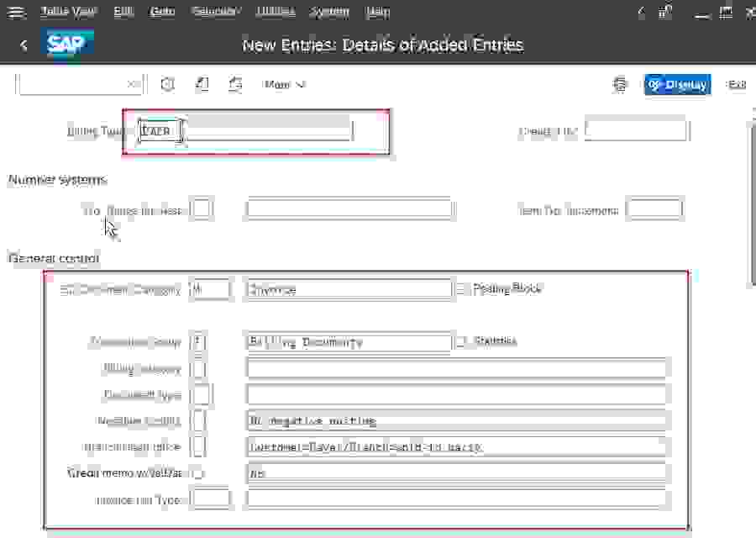The width and height of the screenshot is (756, 538).
Task: Click the Billing Category code field
Action: point(197,369)
